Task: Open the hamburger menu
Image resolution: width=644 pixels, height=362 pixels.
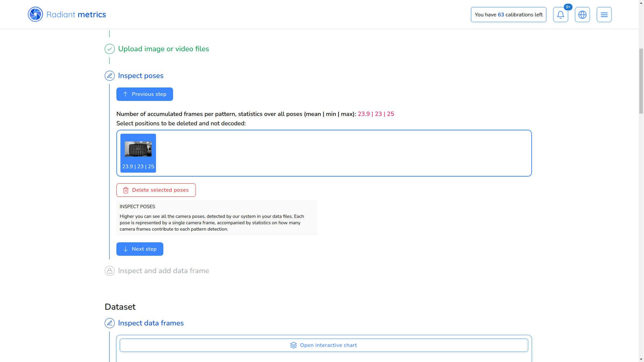Action: tap(604, 15)
